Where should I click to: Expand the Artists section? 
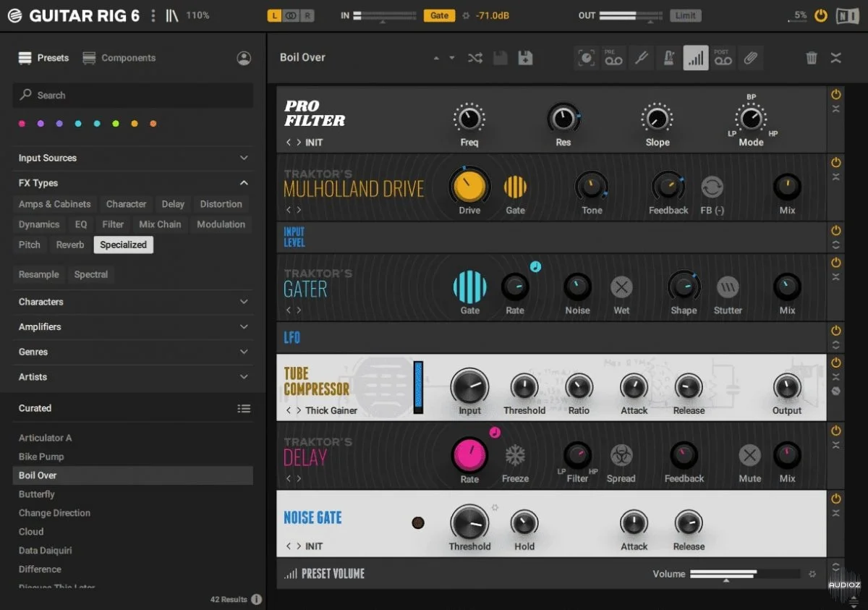pos(244,377)
